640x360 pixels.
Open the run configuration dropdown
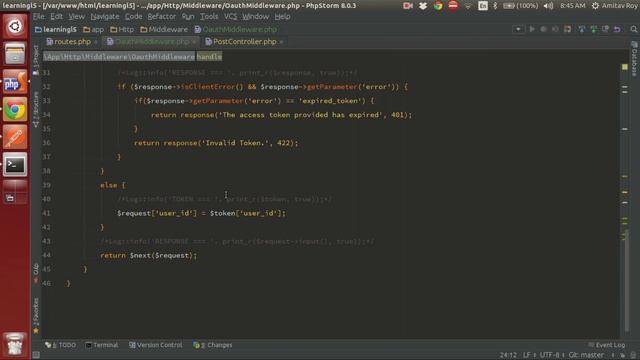(518, 29)
